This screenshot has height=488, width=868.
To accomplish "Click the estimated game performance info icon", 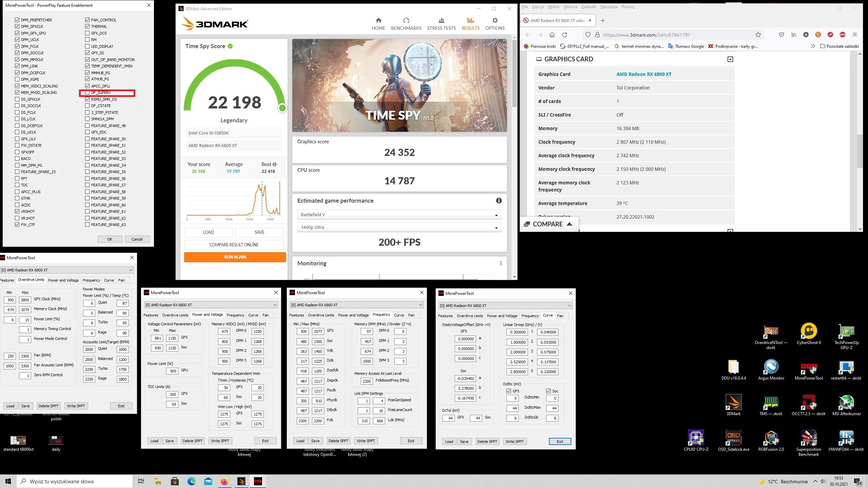I will click(498, 201).
